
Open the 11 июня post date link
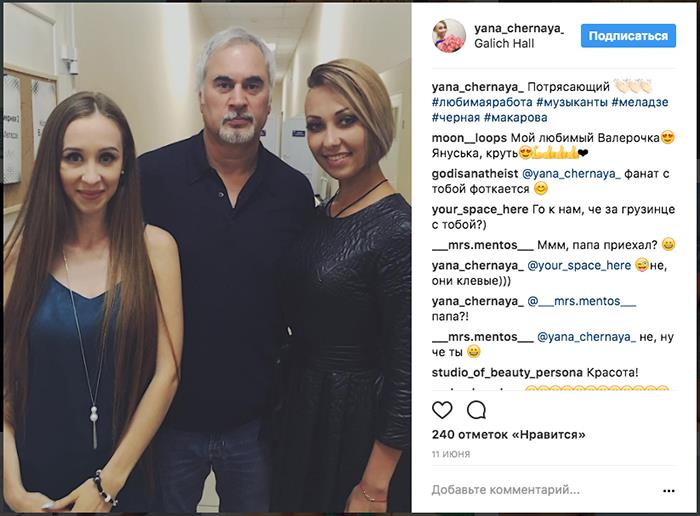coord(451,454)
